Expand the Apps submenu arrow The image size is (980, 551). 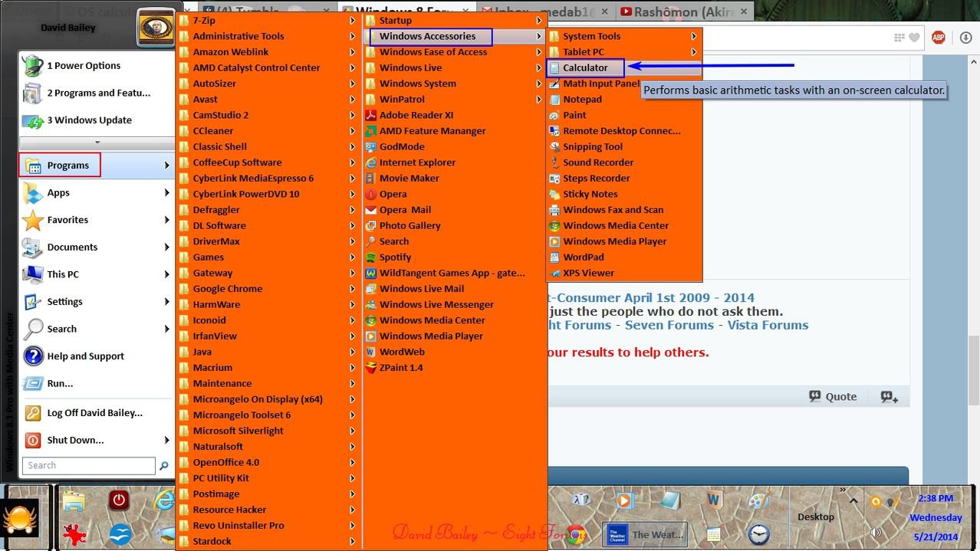tap(166, 193)
